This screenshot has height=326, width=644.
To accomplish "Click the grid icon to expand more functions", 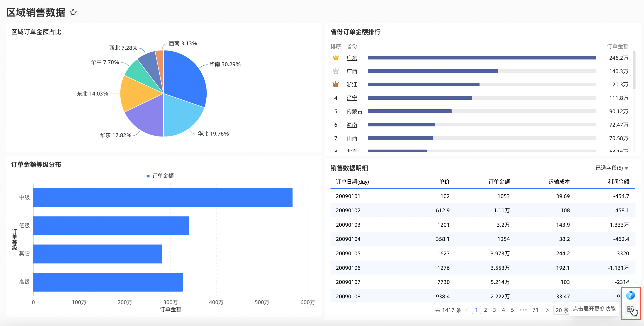I will (x=630, y=309).
